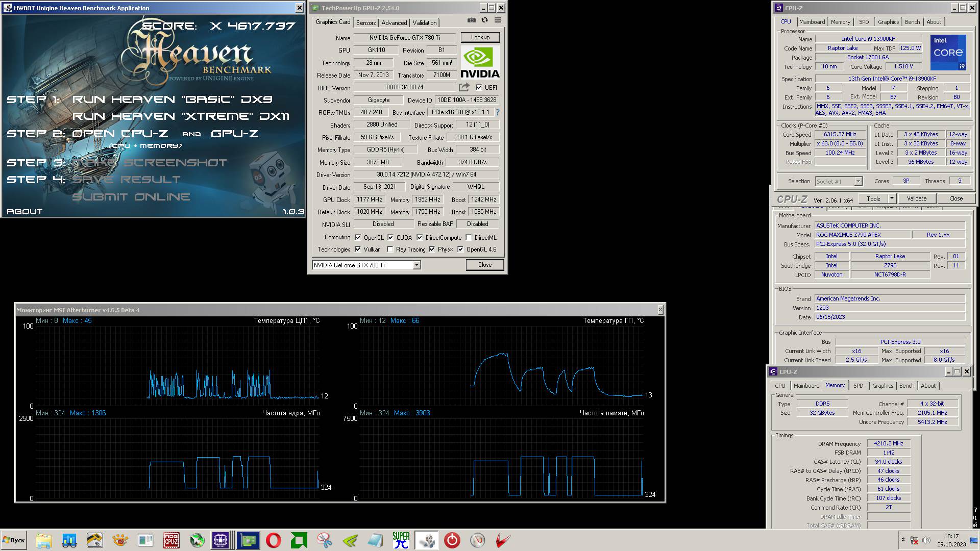Image resolution: width=980 pixels, height=551 pixels.
Task: Run Heaven Basic DX9 benchmark
Action: click(x=173, y=99)
